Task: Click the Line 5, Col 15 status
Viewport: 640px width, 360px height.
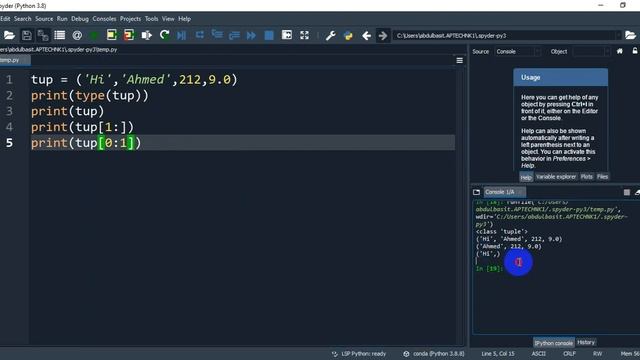Action: [498, 354]
